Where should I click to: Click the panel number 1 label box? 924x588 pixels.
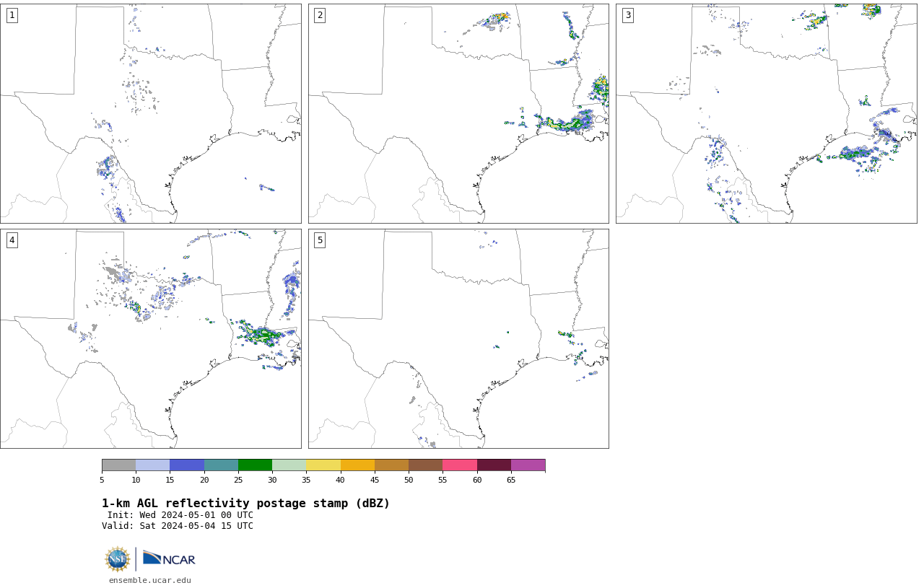tap(12, 15)
